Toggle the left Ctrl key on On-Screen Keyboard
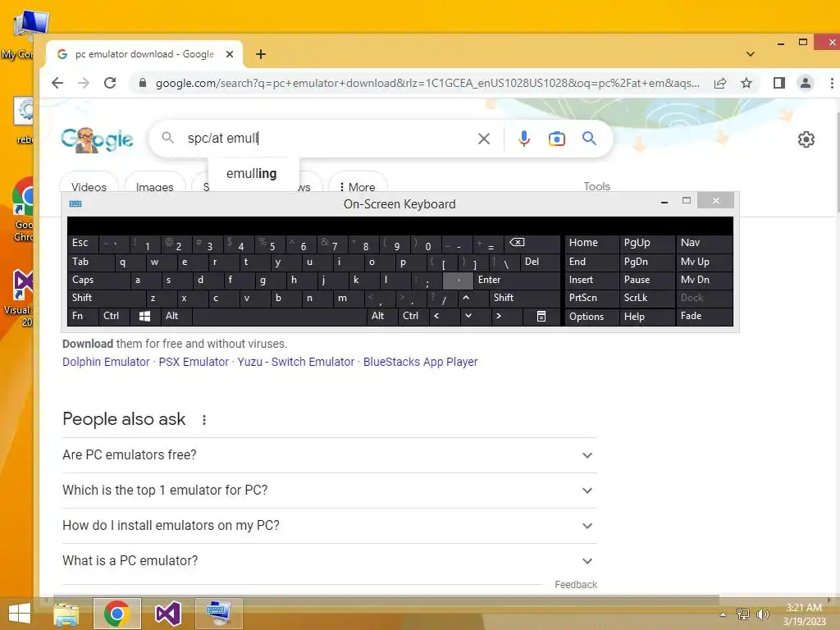This screenshot has width=840, height=630. 113,316
